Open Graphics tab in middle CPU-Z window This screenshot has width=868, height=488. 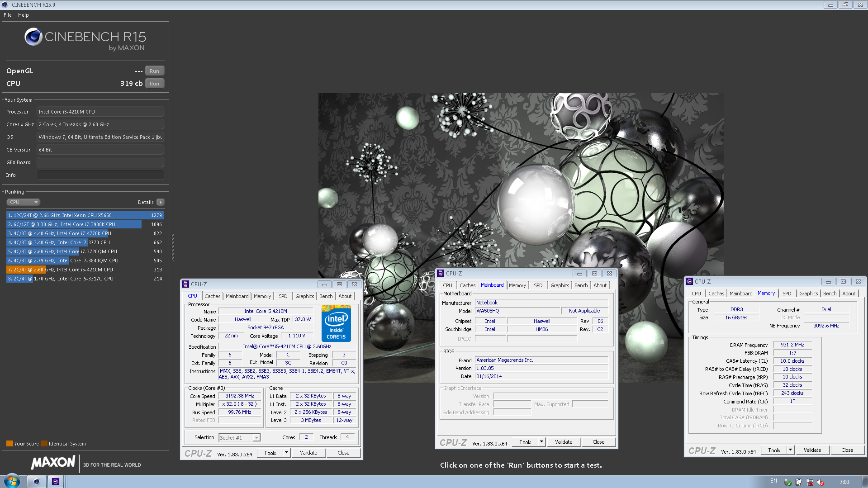click(560, 285)
